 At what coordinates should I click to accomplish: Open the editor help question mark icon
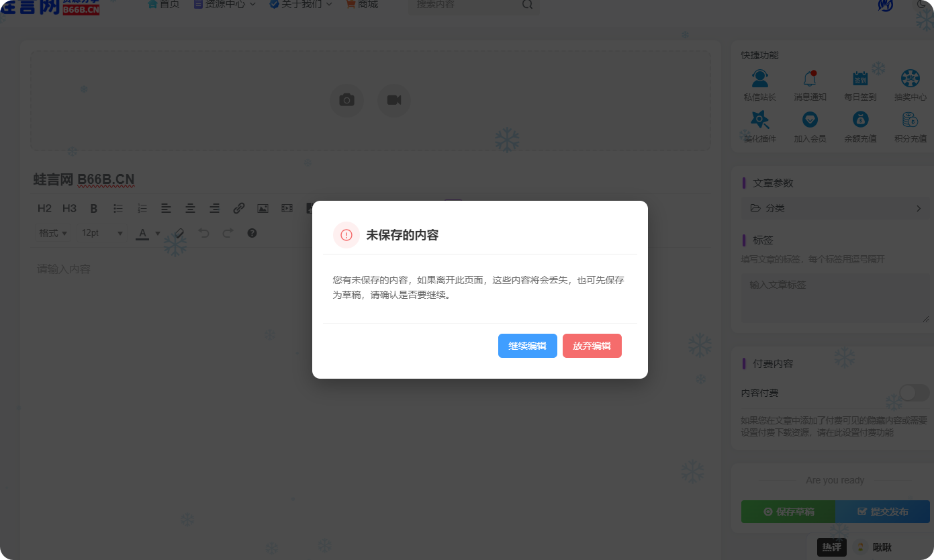(252, 233)
